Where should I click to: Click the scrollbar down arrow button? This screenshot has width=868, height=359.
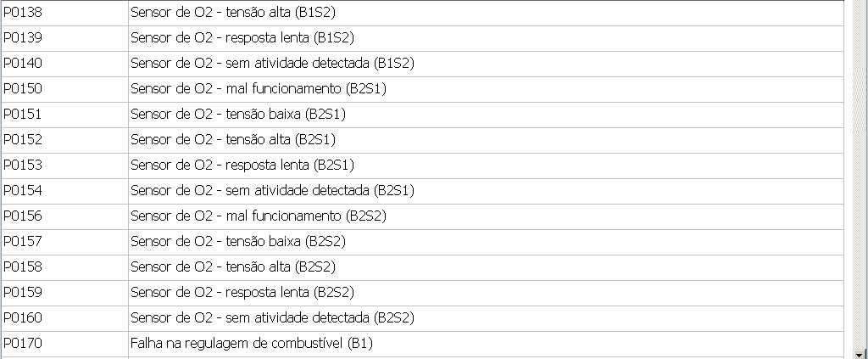(x=859, y=352)
